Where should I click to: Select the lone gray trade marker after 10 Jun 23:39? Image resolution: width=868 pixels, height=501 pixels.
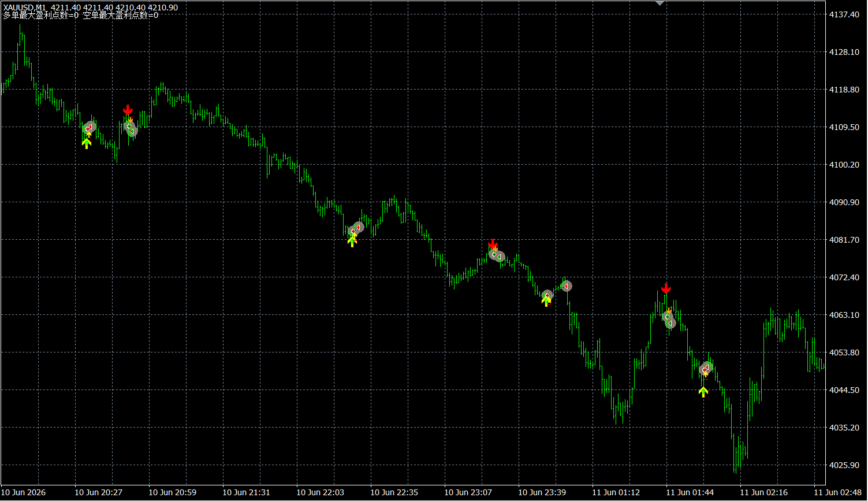(x=567, y=286)
